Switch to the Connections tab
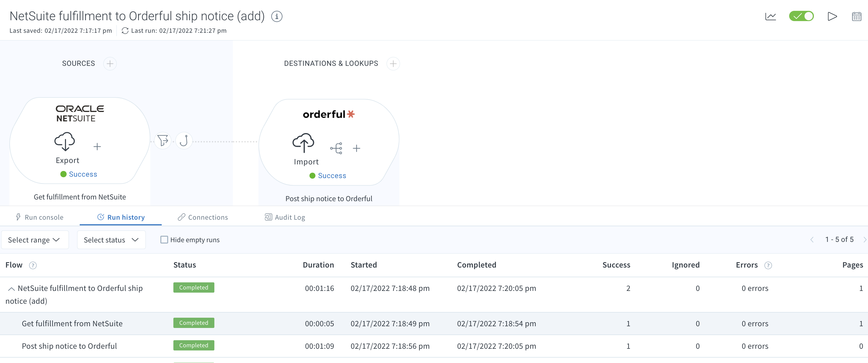This screenshot has height=363, width=868. click(x=203, y=217)
